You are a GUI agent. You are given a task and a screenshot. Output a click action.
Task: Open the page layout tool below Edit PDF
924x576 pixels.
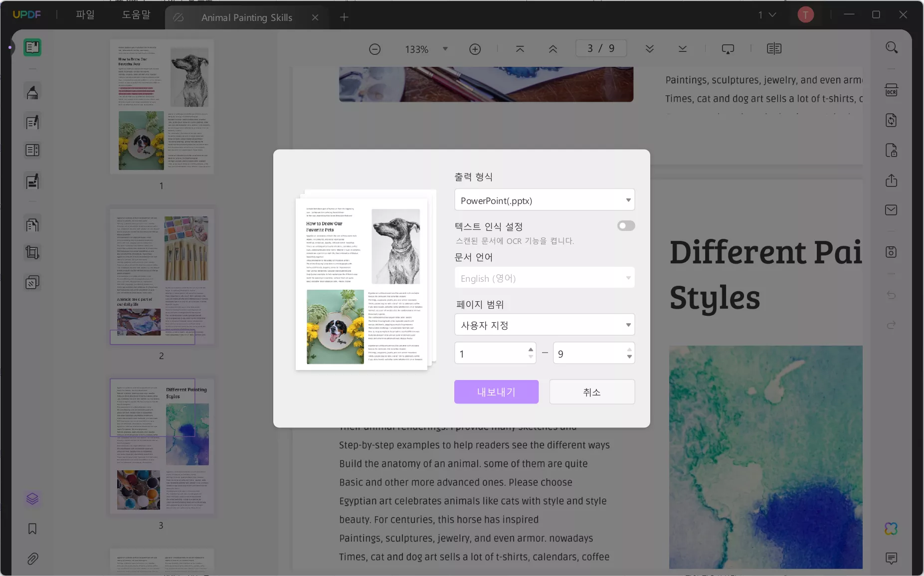pyautogui.click(x=32, y=150)
